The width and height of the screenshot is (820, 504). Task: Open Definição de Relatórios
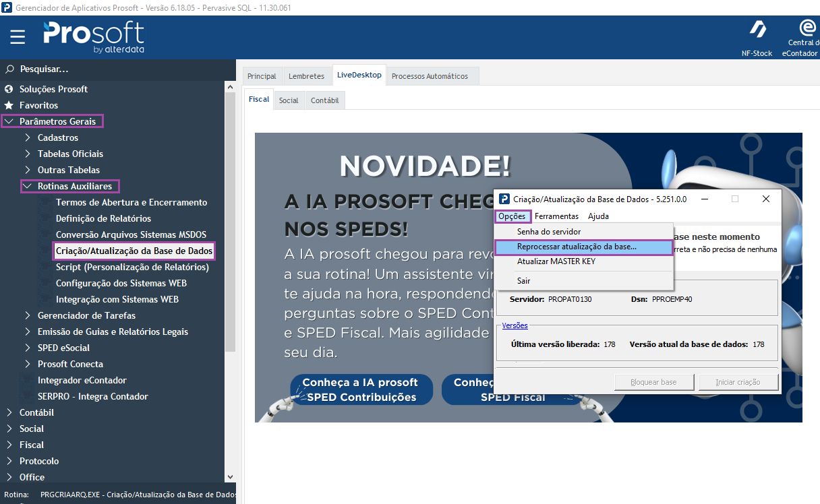103,218
